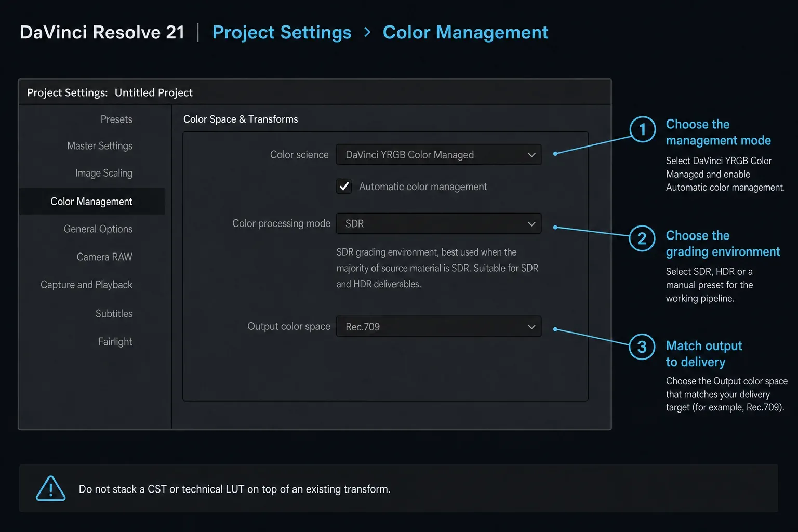Click the 'DaVinci Resolve 21' title text
Image resolution: width=798 pixels, height=532 pixels.
pos(102,32)
